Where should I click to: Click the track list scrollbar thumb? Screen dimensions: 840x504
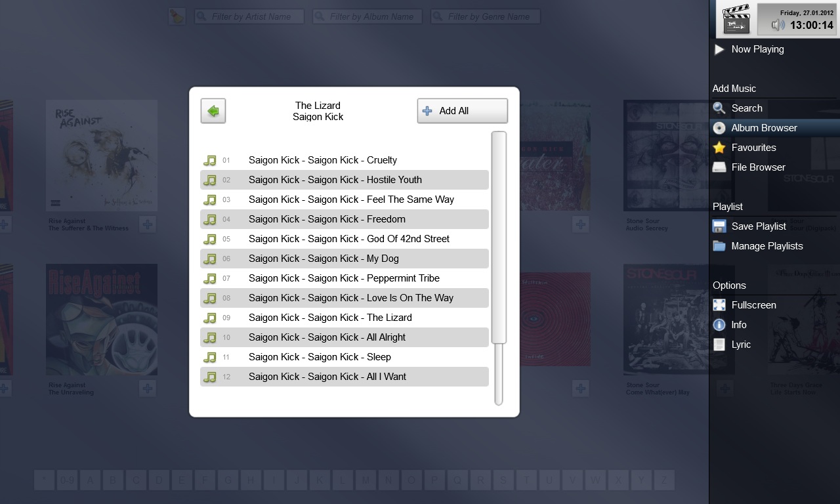click(499, 238)
